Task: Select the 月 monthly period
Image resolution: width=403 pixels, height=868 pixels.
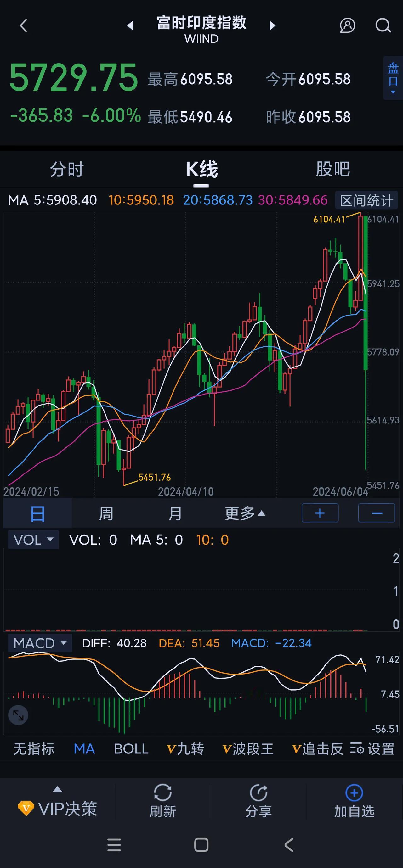Action: [x=175, y=514]
